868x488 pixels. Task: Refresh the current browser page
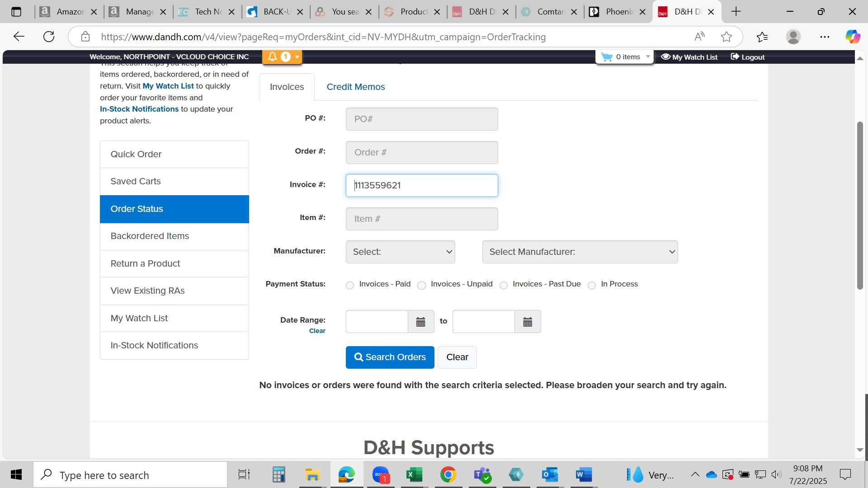(49, 37)
